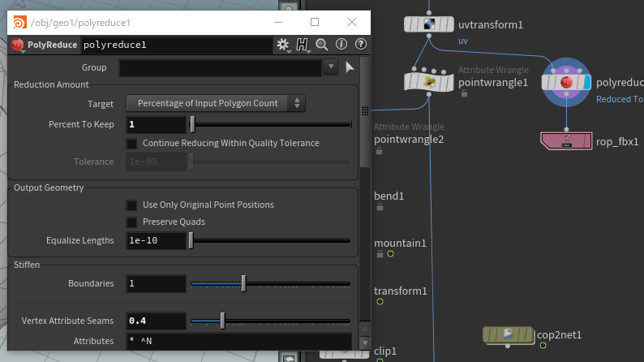Click the Houdini logo in the title bar

point(19,22)
